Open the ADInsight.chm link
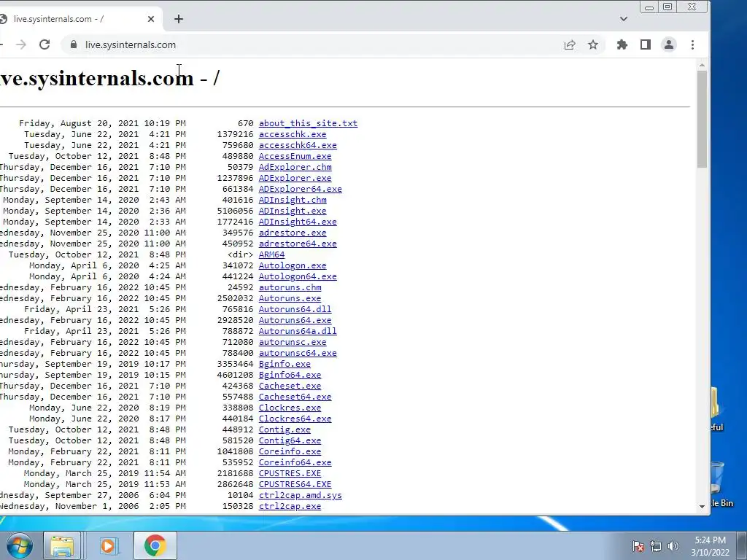The image size is (747, 560). click(293, 200)
